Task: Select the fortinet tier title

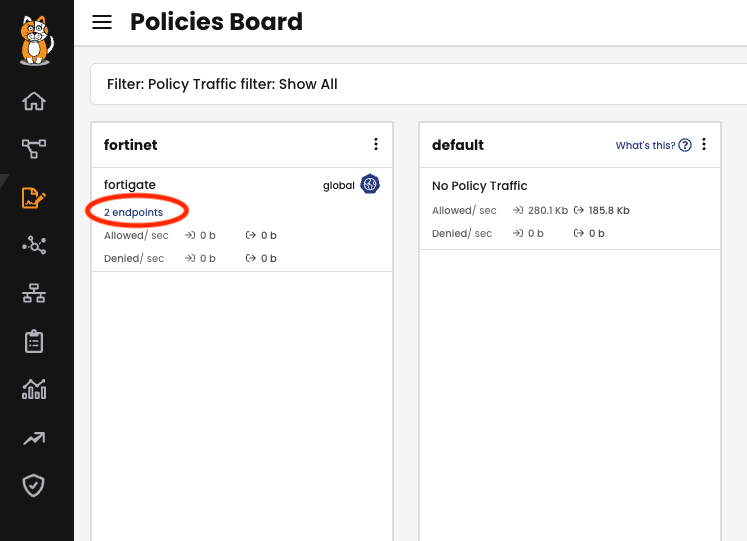Action: [131, 145]
